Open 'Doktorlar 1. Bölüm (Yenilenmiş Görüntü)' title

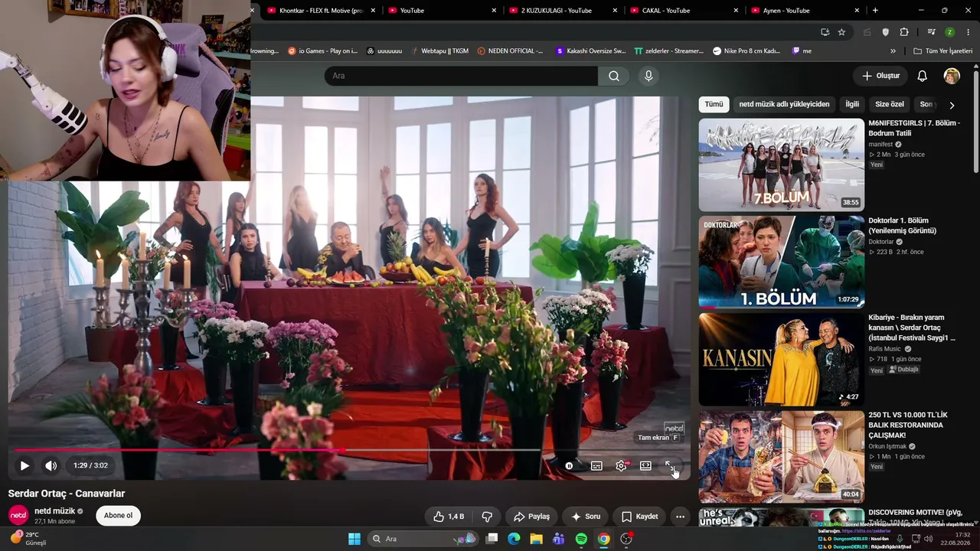(903, 226)
